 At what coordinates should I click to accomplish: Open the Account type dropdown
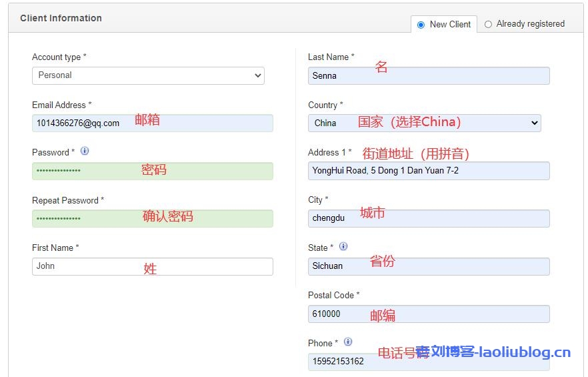[x=148, y=75]
